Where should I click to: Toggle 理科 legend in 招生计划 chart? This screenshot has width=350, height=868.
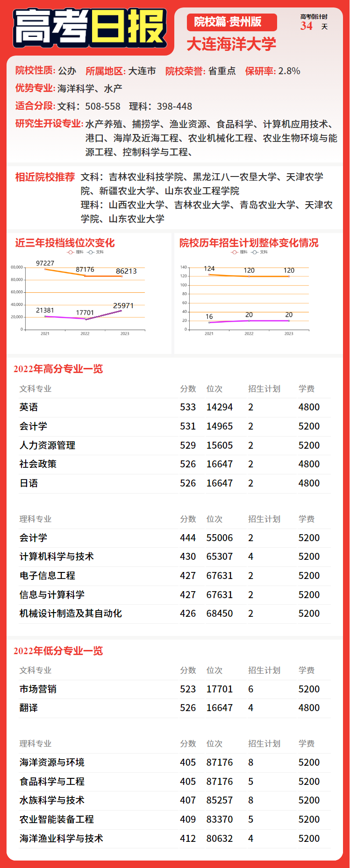[240, 252]
